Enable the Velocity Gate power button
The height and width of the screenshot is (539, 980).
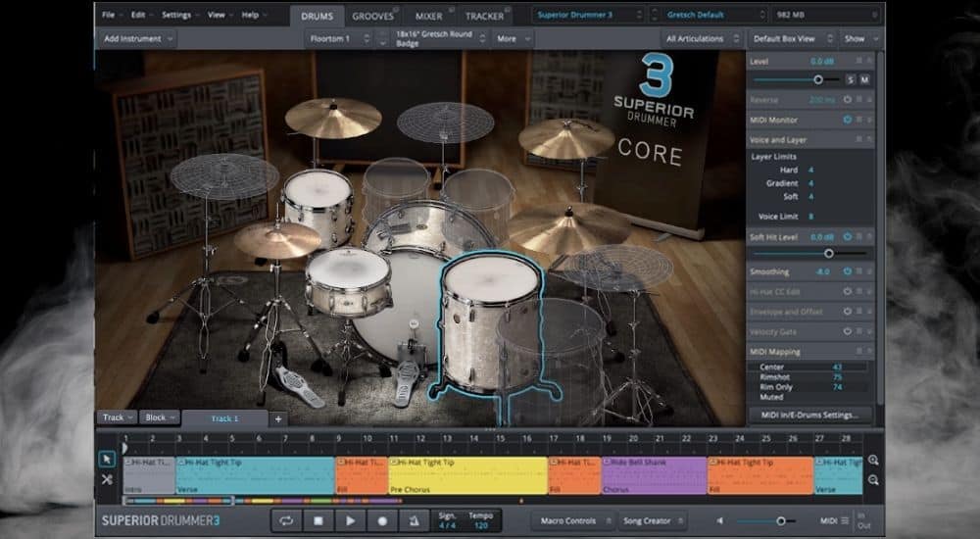pyautogui.click(x=848, y=331)
